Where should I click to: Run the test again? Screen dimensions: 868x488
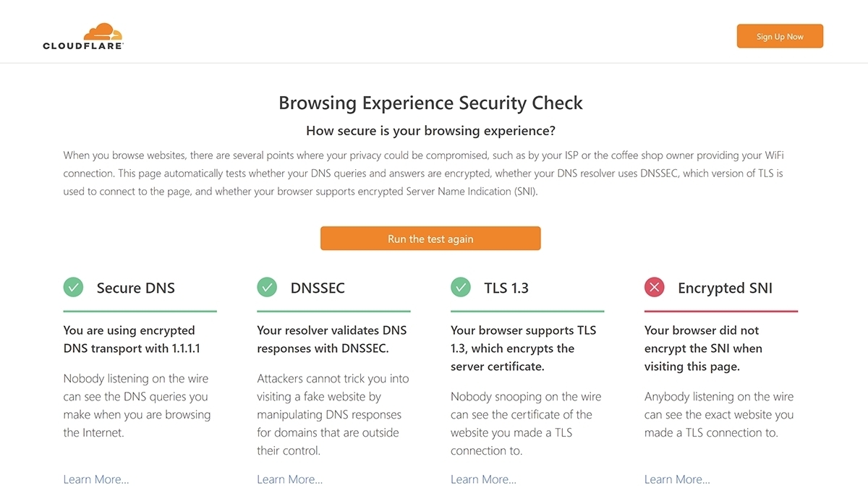(x=430, y=239)
